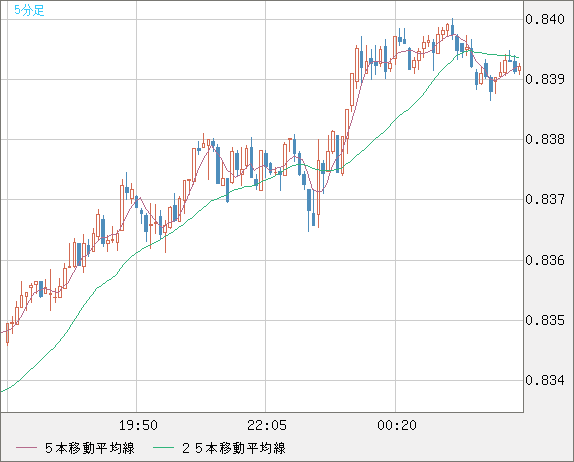Click the pink legend line for 5本移動平均線
Image resolution: width=574 pixels, height=462 pixels.
point(26,448)
